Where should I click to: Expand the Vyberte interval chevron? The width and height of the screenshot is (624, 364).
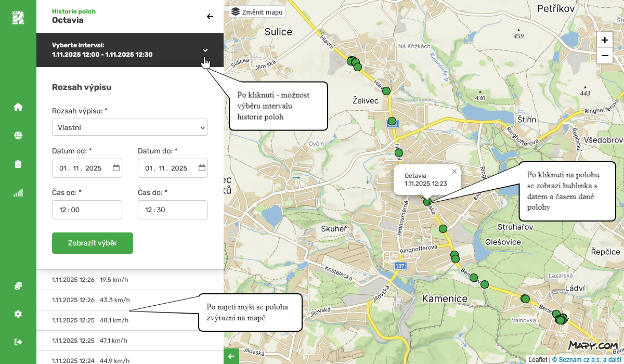coord(205,50)
